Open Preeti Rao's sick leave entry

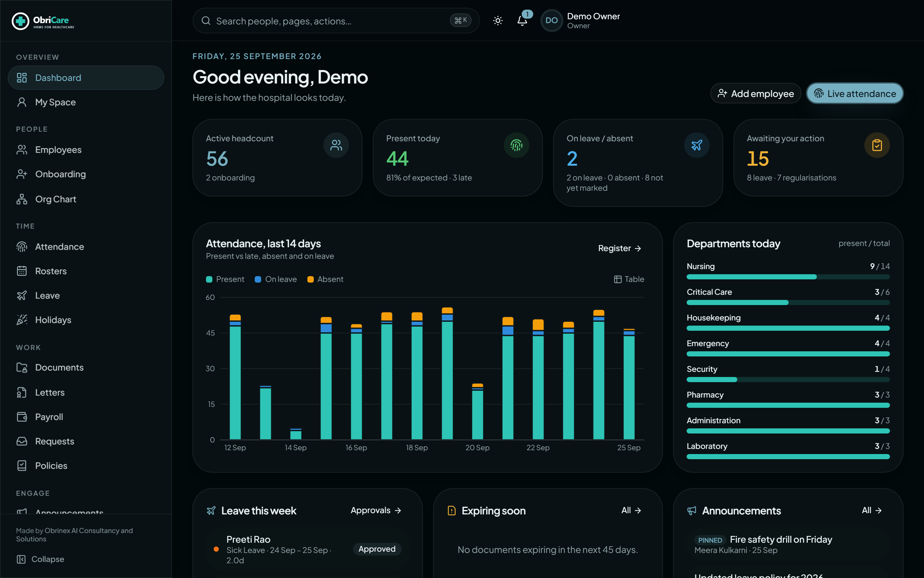coord(308,549)
